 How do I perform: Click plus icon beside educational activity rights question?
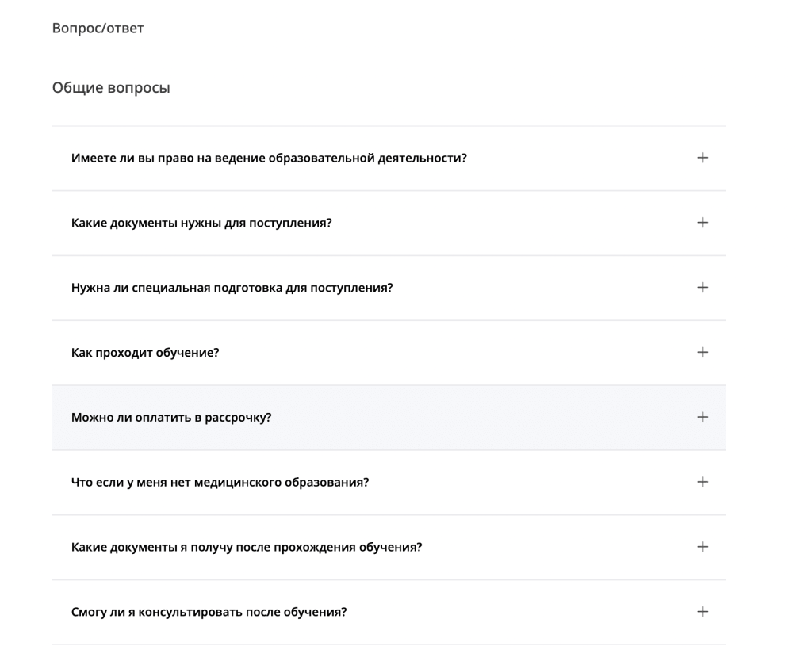point(702,158)
